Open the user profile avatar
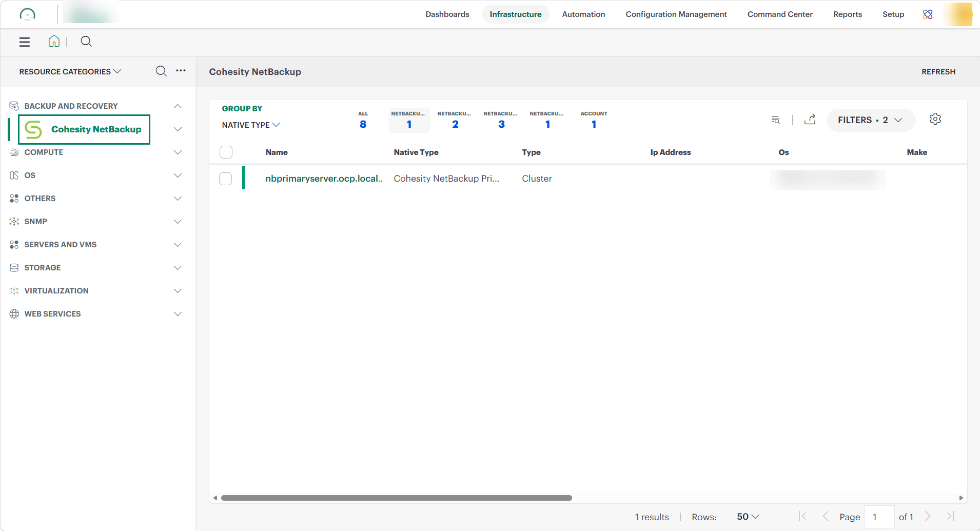The width and height of the screenshot is (980, 531). [x=957, y=14]
